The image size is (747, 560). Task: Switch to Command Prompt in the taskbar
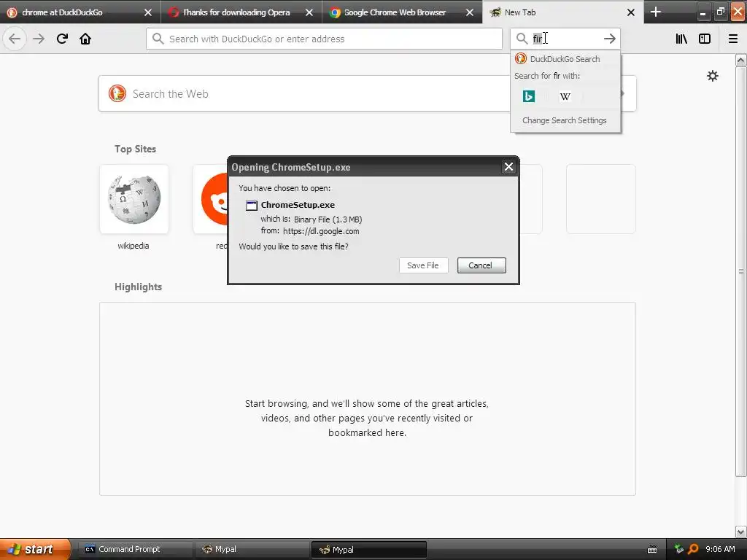[135, 549]
